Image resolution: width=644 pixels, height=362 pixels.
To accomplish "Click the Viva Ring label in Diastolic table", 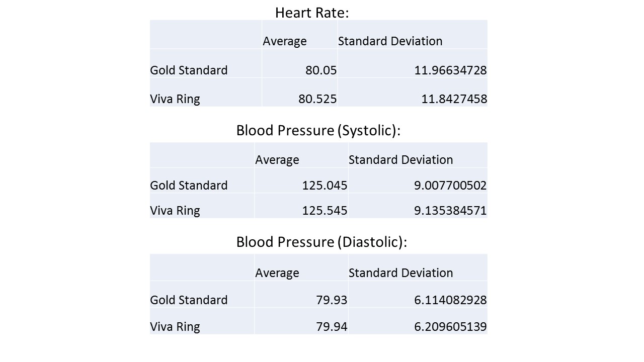I will [x=175, y=326].
